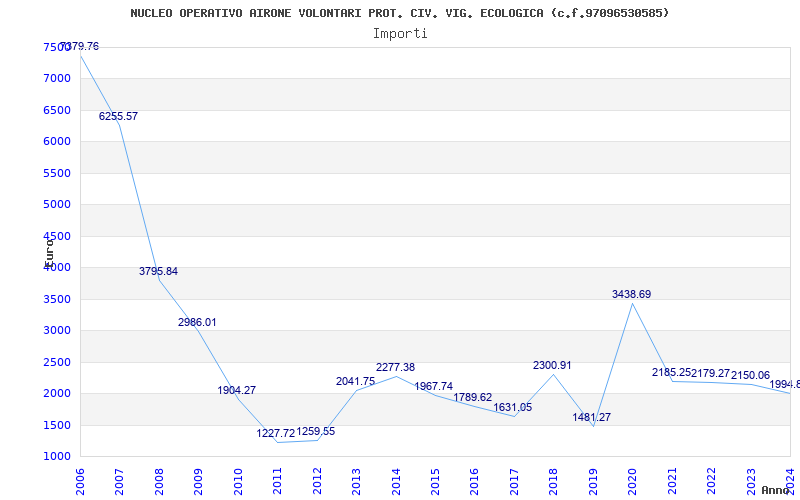
Task: Select the 2986.01 value label
Action: coord(197,323)
